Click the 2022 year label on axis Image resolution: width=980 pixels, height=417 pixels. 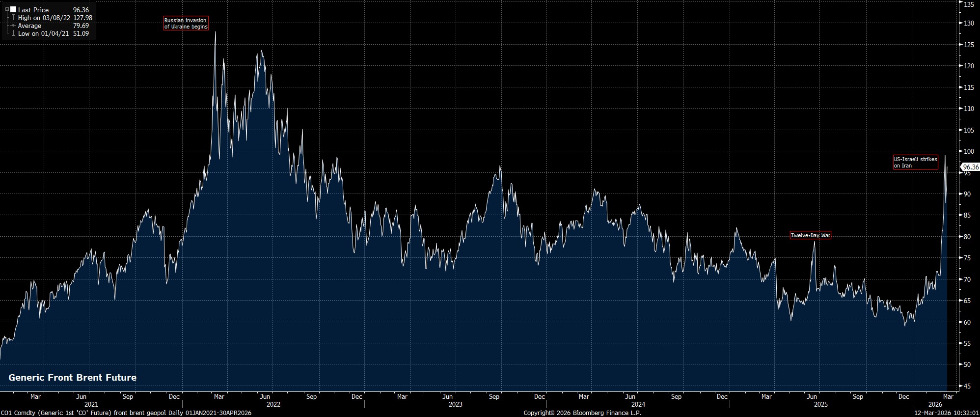pos(273,404)
